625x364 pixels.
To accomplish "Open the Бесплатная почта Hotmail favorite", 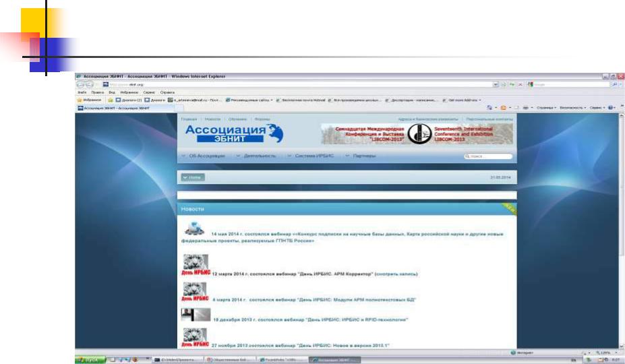I will [301, 100].
